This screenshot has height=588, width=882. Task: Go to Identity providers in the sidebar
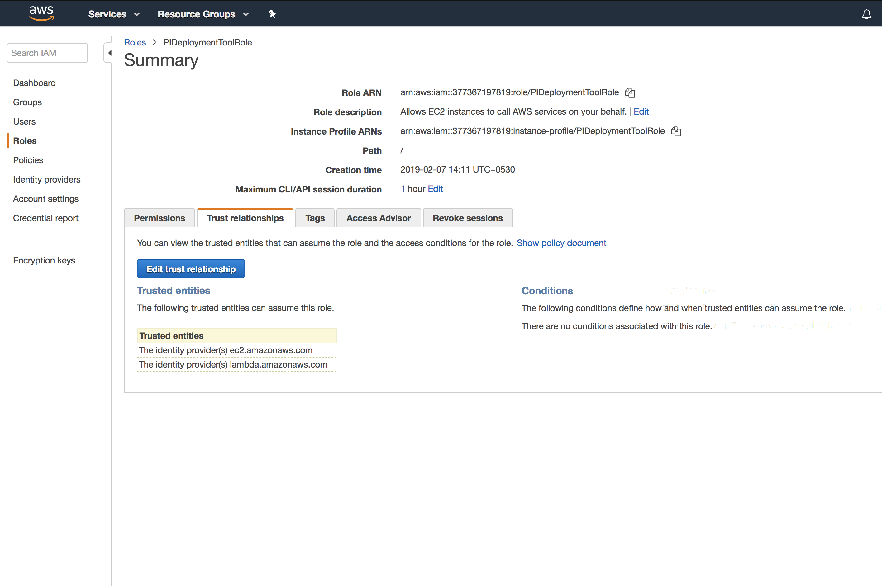pyautogui.click(x=46, y=179)
